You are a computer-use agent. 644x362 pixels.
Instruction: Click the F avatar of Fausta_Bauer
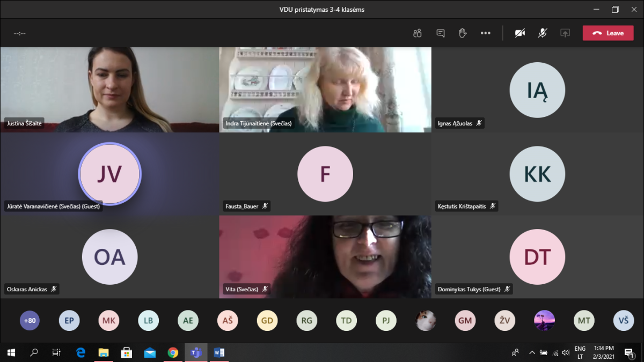(325, 174)
